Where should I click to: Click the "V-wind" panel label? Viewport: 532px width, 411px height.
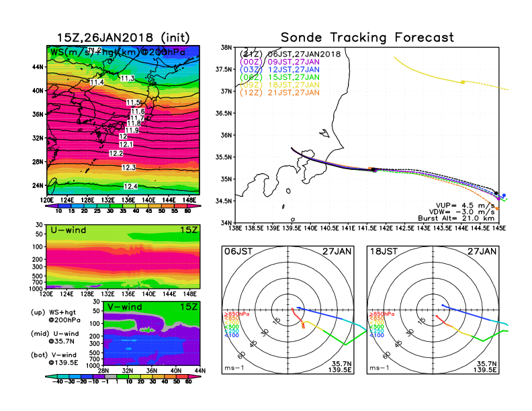click(x=125, y=307)
